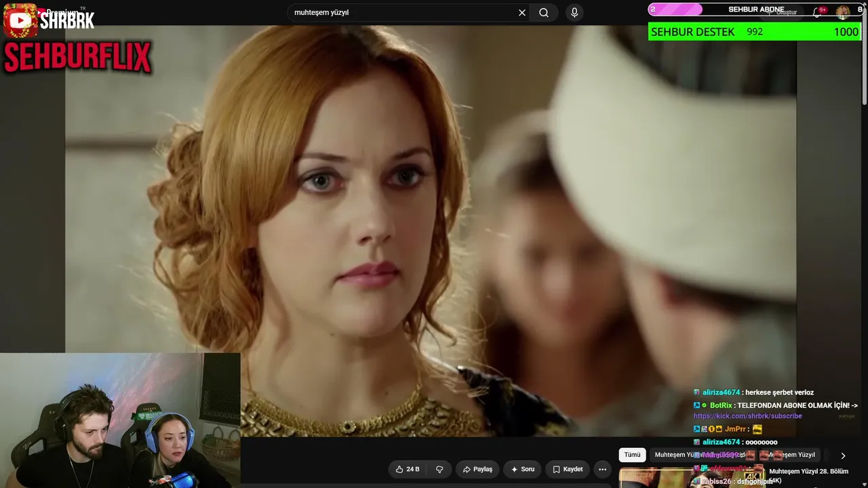Click the magnifier search button
This screenshot has width=868, height=488.
coord(544,13)
